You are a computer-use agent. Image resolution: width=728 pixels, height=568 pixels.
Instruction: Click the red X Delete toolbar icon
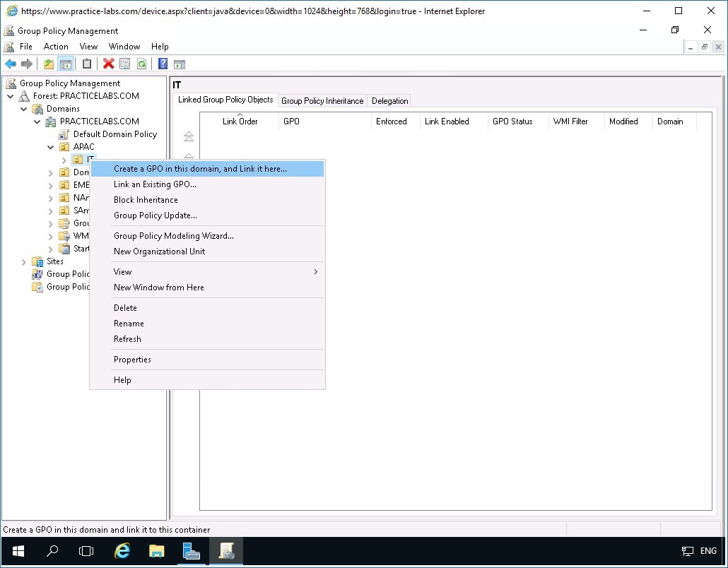[109, 64]
